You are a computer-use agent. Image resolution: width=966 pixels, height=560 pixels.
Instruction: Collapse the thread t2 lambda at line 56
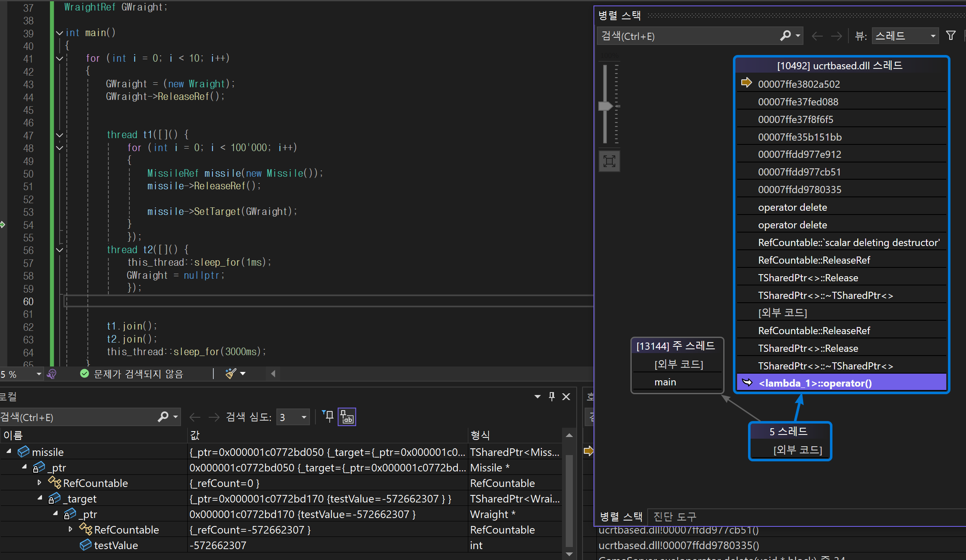(x=59, y=250)
